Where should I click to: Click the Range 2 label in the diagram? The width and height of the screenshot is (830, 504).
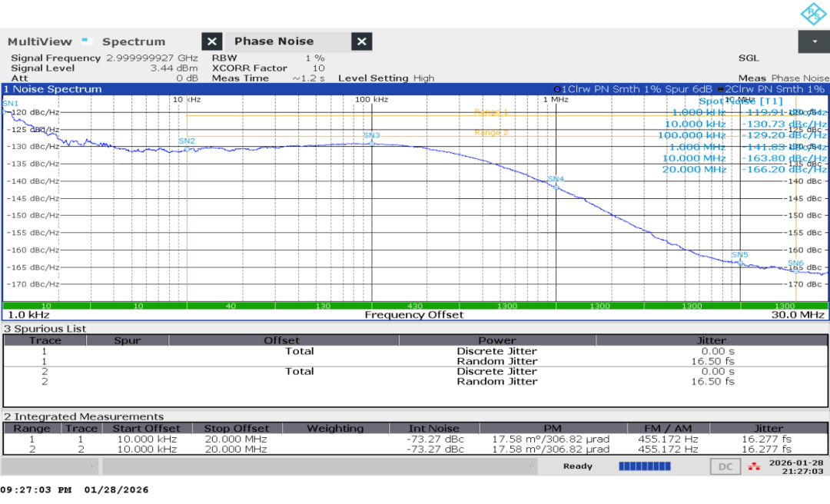pos(491,132)
